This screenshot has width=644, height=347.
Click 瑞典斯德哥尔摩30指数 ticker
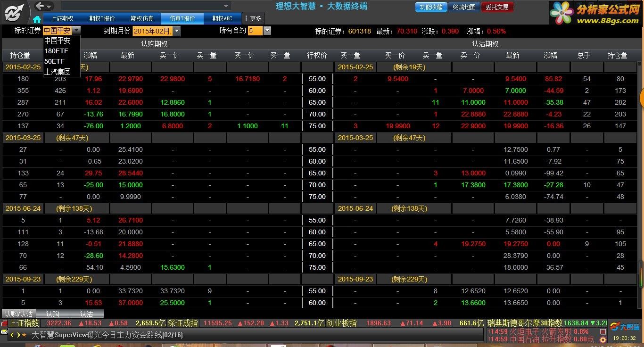click(525, 323)
